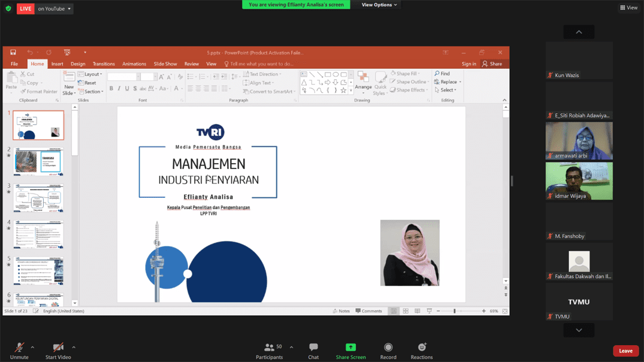The height and width of the screenshot is (362, 644).
Task: Save the presentation with the Save icon
Action: pyautogui.click(x=13, y=52)
